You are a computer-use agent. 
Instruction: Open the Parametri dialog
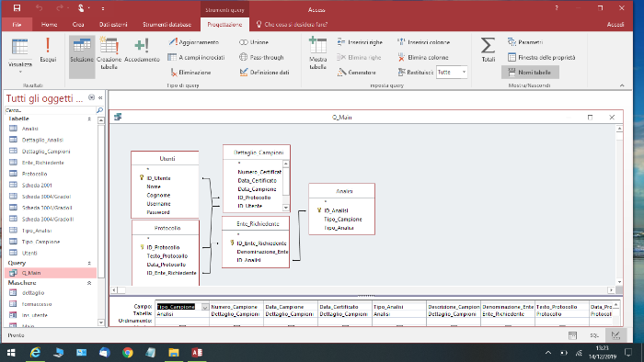pyautogui.click(x=525, y=42)
